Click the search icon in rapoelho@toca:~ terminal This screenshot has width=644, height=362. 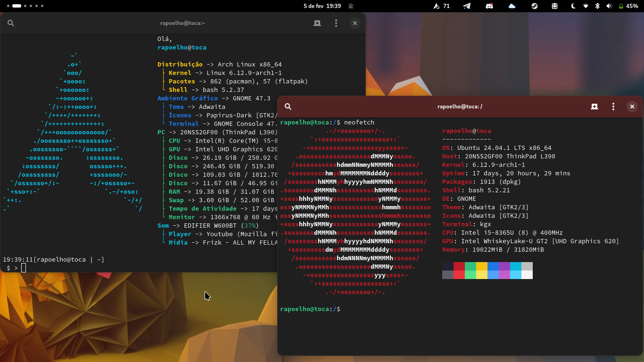click(11, 23)
